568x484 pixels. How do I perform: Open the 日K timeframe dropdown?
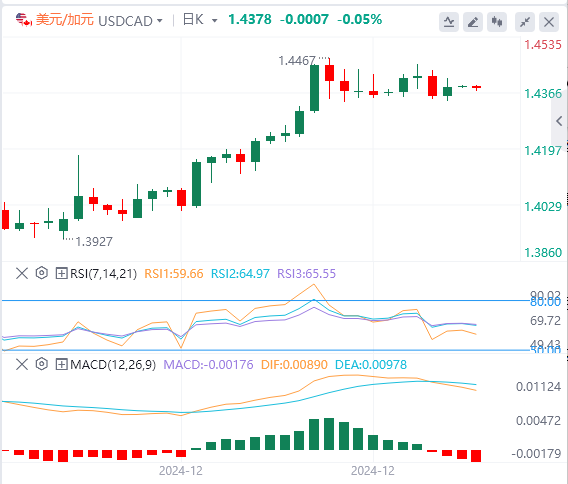point(200,20)
